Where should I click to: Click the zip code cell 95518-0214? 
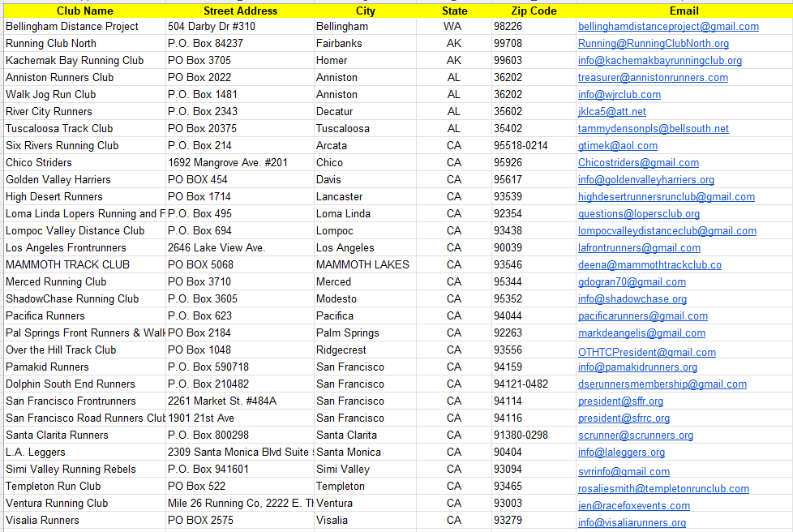point(534,146)
